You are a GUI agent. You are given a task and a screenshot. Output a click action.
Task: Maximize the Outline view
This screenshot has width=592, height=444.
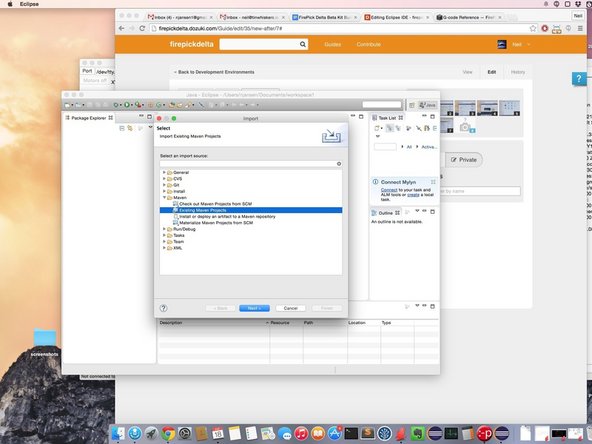point(433,212)
